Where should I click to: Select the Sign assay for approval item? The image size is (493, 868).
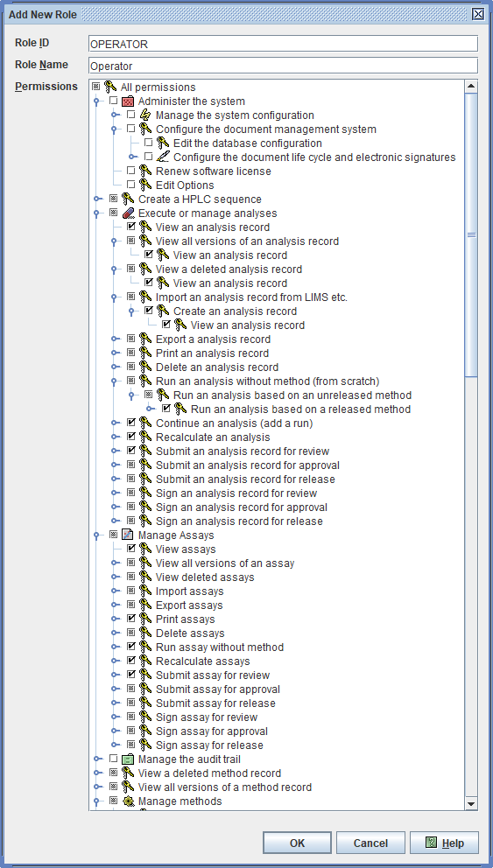tap(212, 731)
